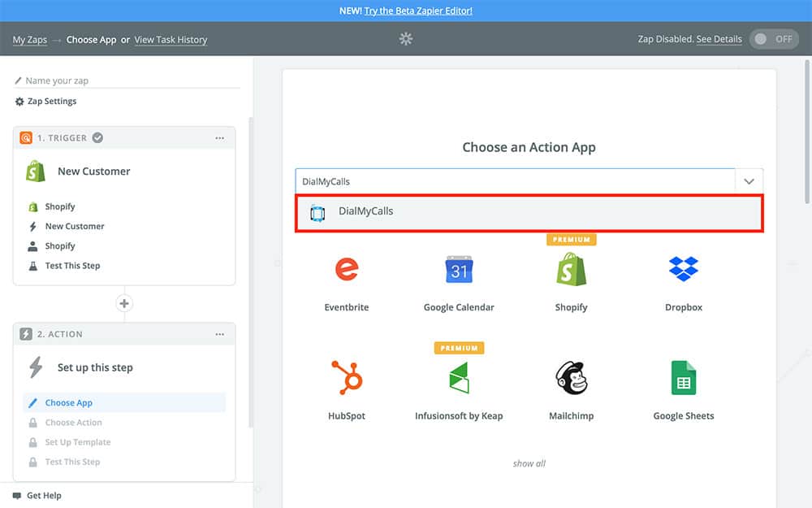This screenshot has width=812, height=508.
Task: Select the Infusionsoft by Keap icon
Action: point(459,378)
